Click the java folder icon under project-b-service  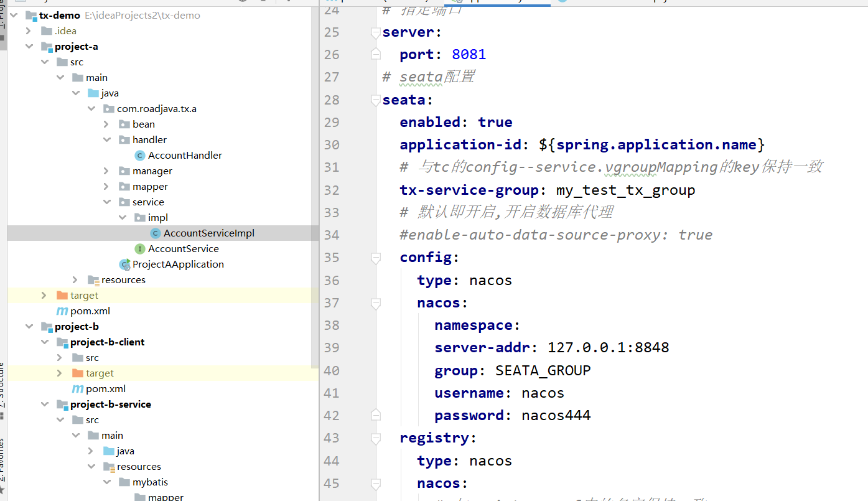coord(108,451)
